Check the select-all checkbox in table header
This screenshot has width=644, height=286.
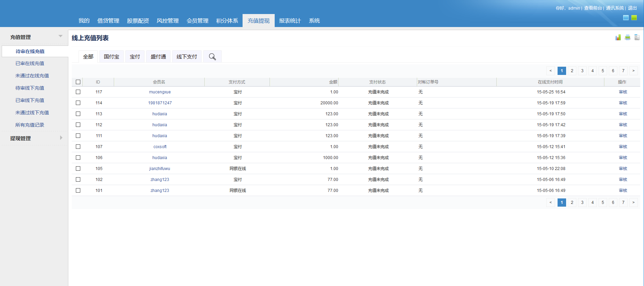78,82
